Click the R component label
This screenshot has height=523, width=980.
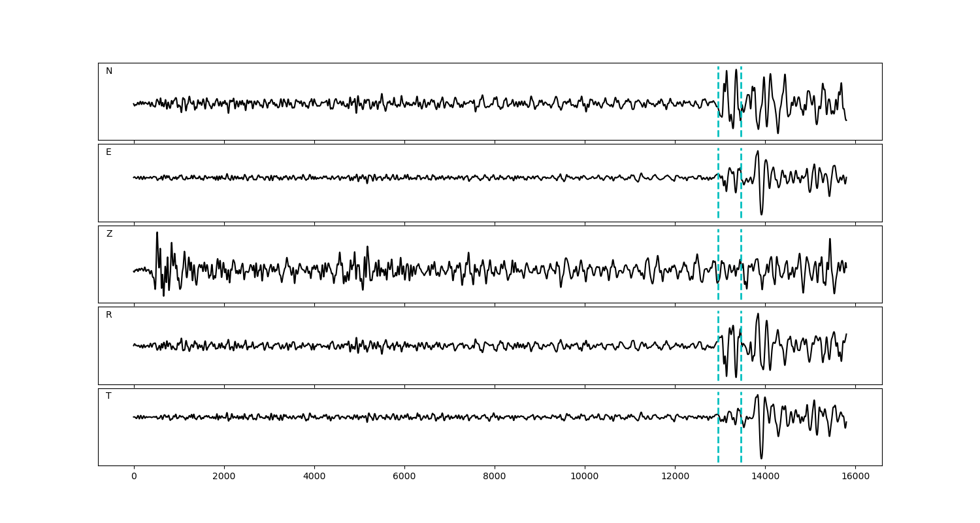point(109,315)
